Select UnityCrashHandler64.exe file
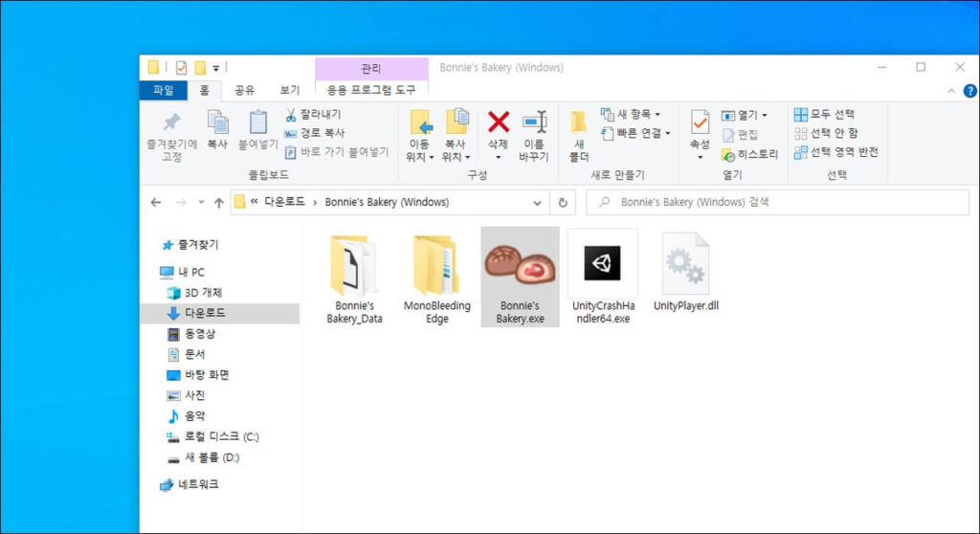This screenshot has height=534, width=980. click(x=603, y=278)
